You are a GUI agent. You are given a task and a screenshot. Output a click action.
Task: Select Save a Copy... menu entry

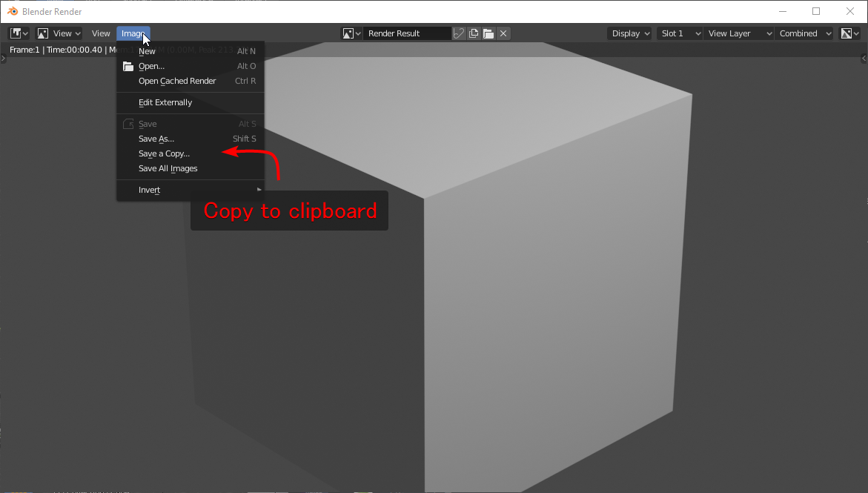point(190,153)
